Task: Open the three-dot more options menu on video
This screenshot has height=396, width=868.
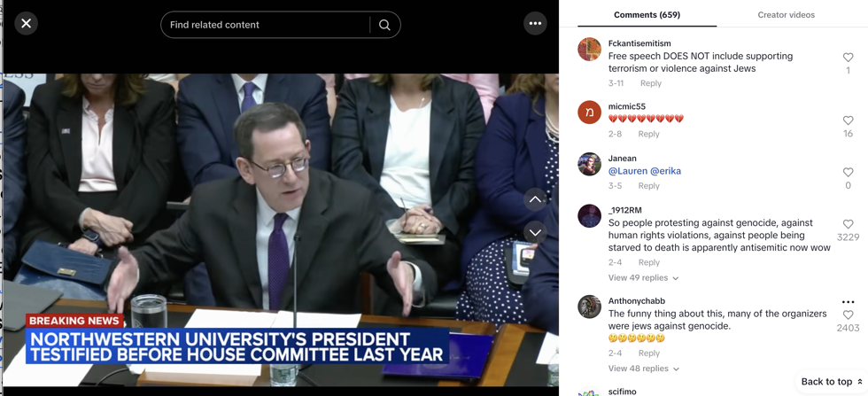Action: click(x=535, y=24)
